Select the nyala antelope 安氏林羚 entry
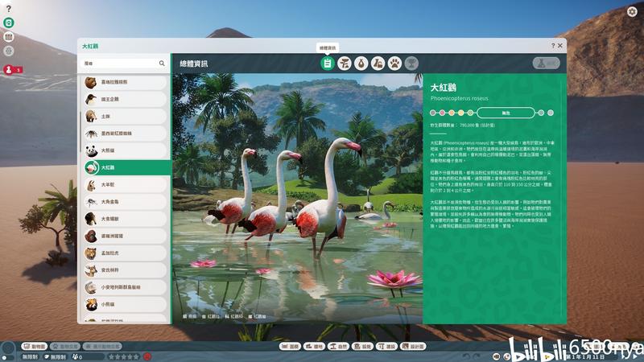 click(125, 270)
